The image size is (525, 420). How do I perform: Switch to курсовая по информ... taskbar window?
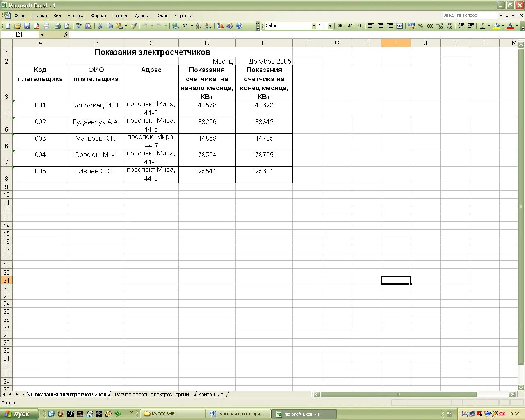point(239,414)
